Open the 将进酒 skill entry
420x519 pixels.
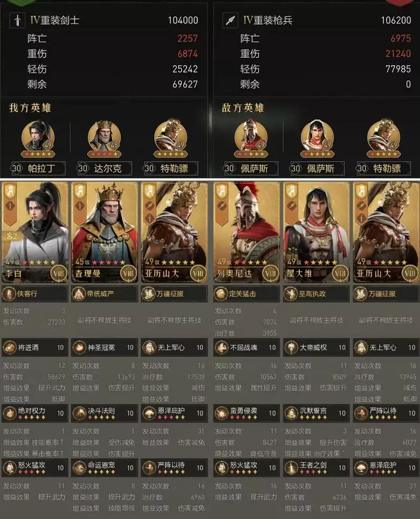pyautogui.click(x=35, y=347)
